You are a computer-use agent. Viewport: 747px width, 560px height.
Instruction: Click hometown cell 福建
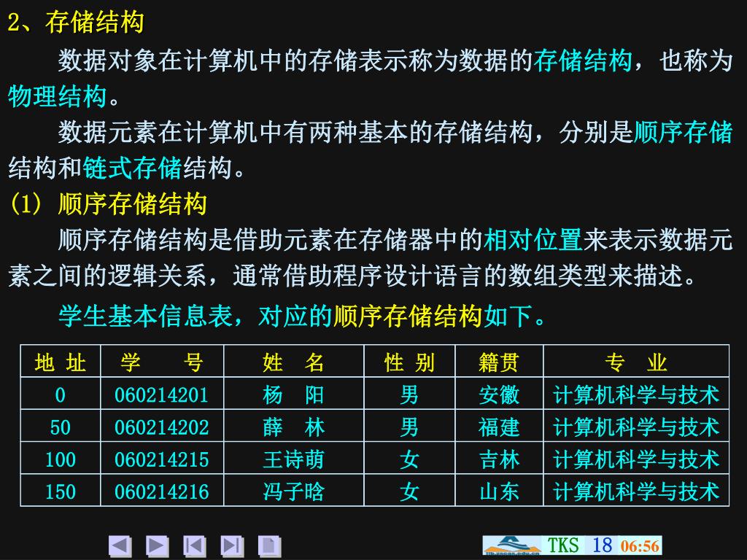point(499,427)
